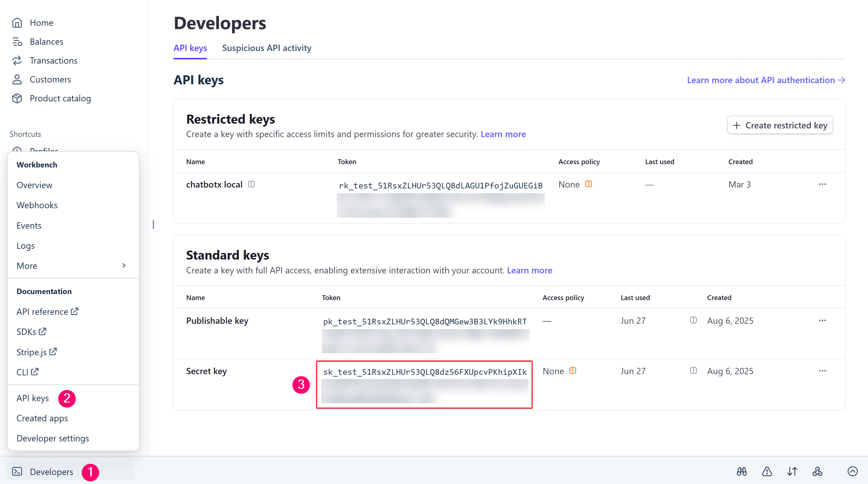The image size is (868, 484).
Task: Click access policy info icon for chatbotx local
Action: click(x=589, y=184)
